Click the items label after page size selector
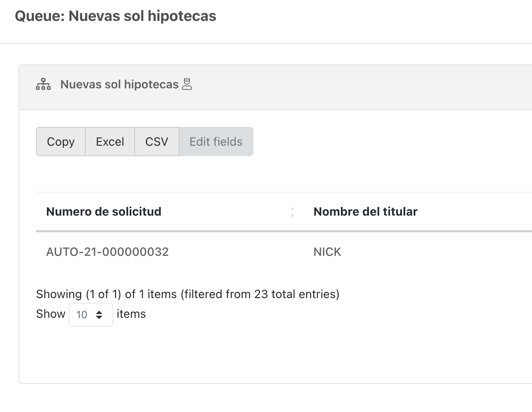The image size is (532, 412). click(x=131, y=314)
